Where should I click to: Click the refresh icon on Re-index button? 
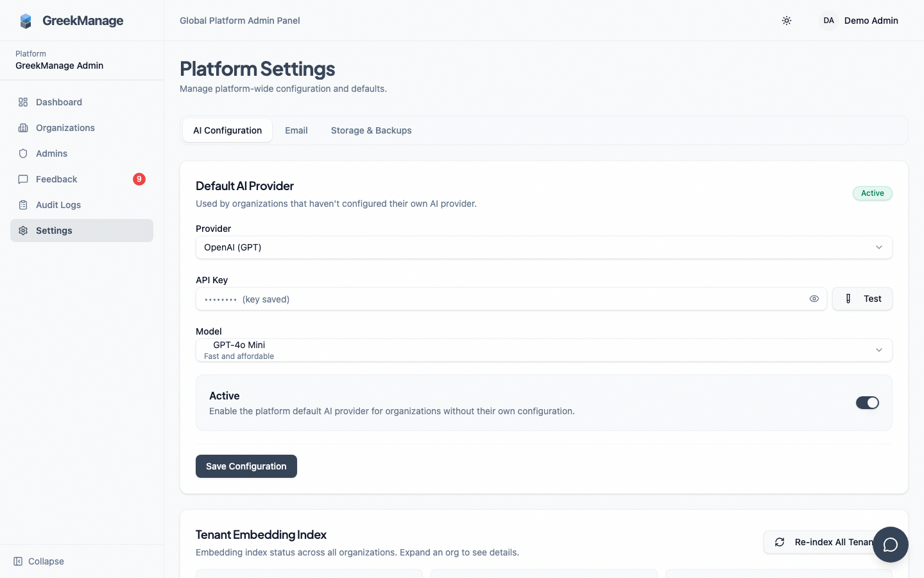pyautogui.click(x=780, y=542)
